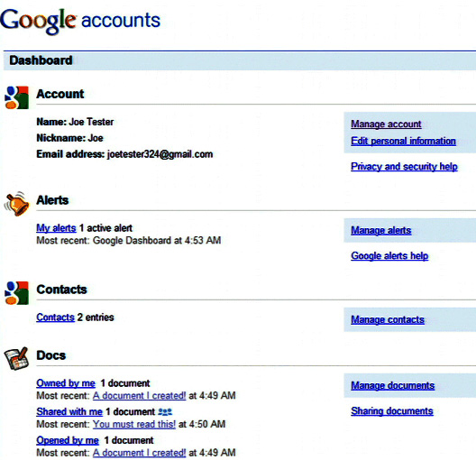
Task: Open the Shared with me link
Action: [69, 411]
